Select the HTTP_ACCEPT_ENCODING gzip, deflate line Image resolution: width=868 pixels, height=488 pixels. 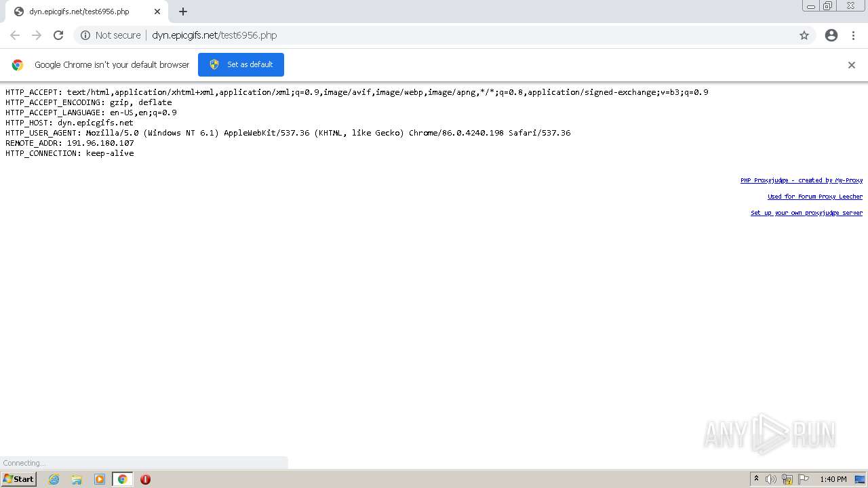[x=89, y=102]
